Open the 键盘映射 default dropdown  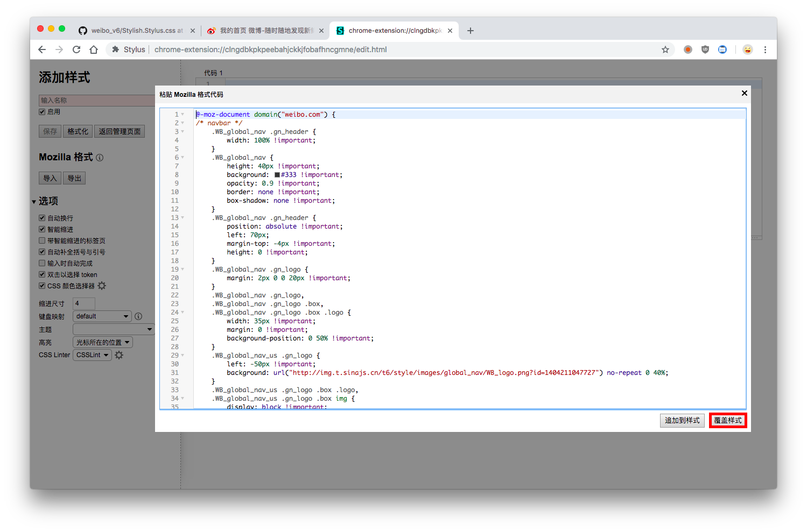point(102,316)
